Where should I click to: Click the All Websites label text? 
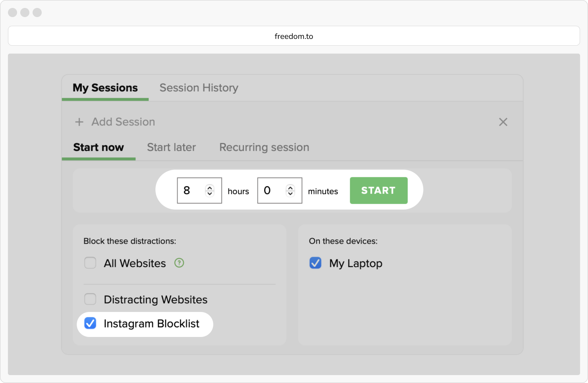tap(135, 264)
